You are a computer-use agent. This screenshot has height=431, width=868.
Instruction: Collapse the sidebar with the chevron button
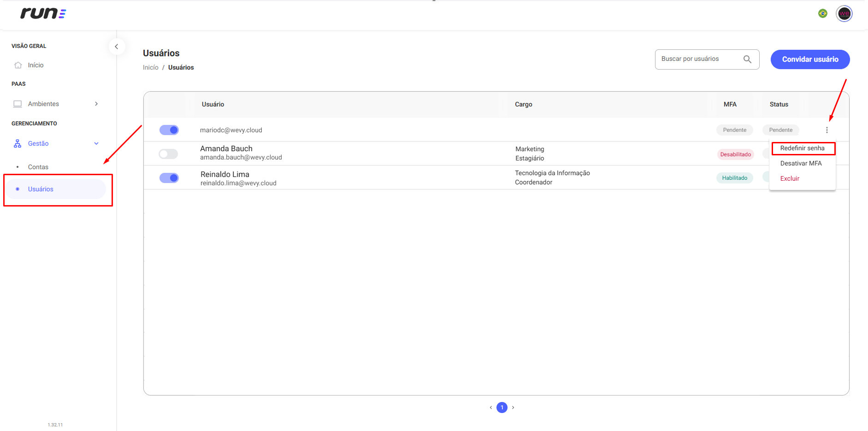(117, 47)
